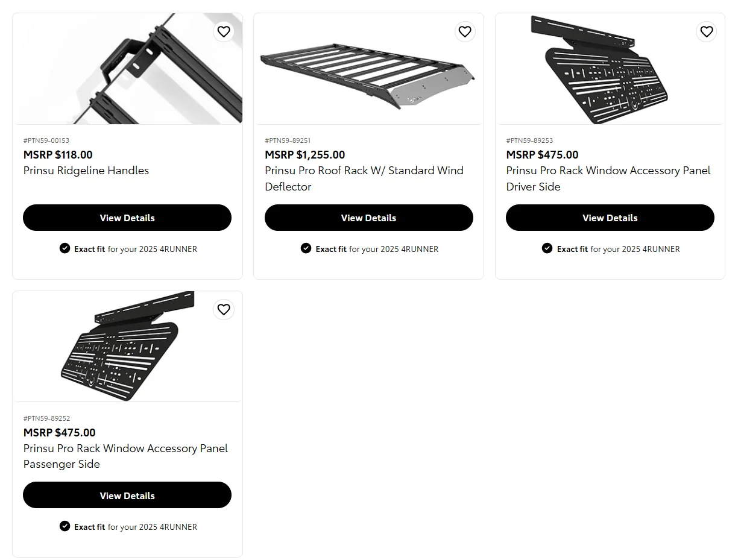Open details for the Driver Side accessory panel

tap(610, 218)
